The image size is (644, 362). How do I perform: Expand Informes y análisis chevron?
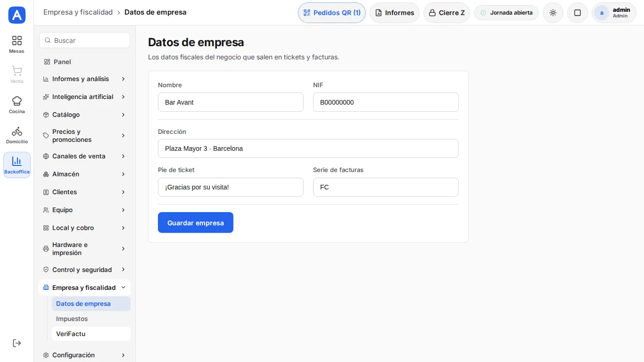click(x=123, y=79)
